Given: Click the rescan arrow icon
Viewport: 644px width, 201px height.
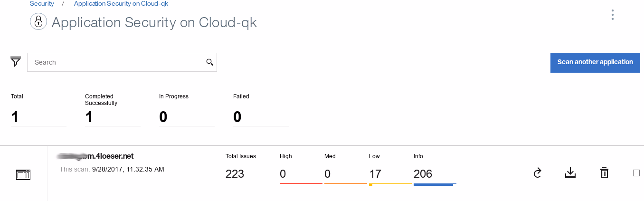Looking at the screenshot, I should click(x=537, y=173).
